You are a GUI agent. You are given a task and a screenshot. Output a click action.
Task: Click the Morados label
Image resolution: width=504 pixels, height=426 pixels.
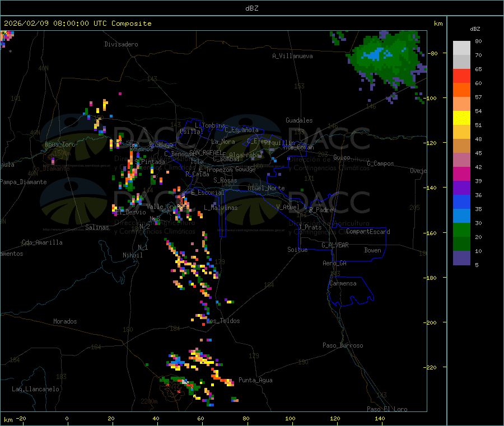[x=65, y=321]
